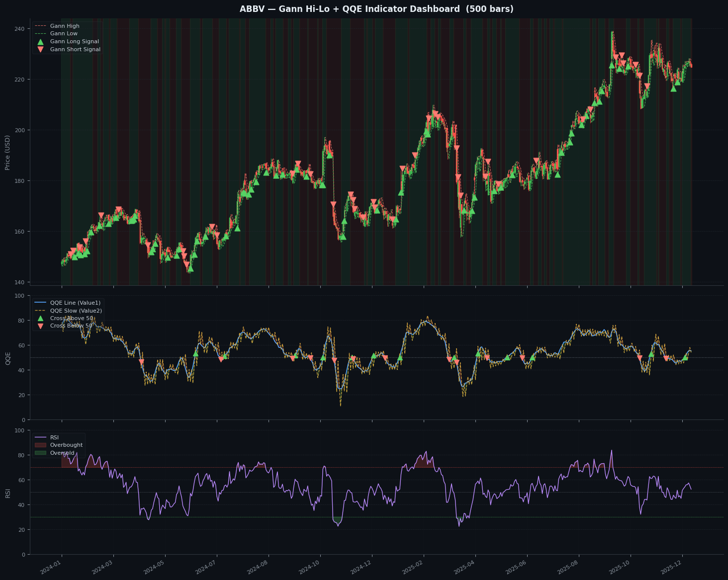Click the red triangle icon for Cross Below 50

pos(40,326)
